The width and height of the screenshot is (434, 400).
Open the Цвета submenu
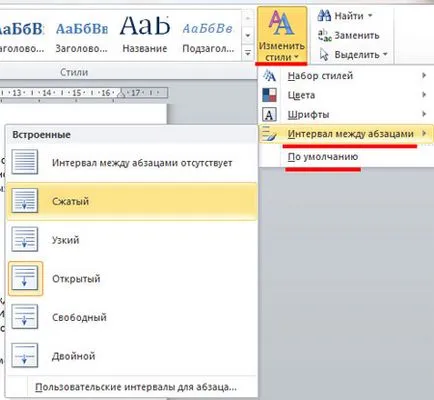[x=346, y=95]
